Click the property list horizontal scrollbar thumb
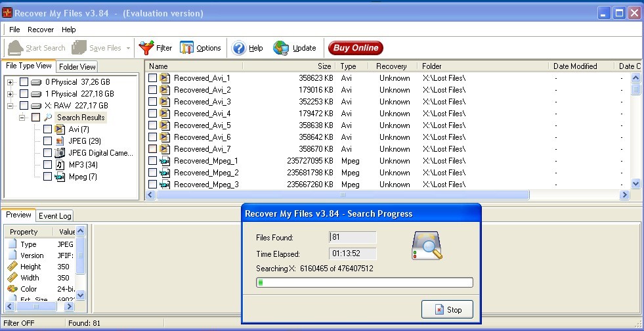644x331 pixels. [35, 306]
